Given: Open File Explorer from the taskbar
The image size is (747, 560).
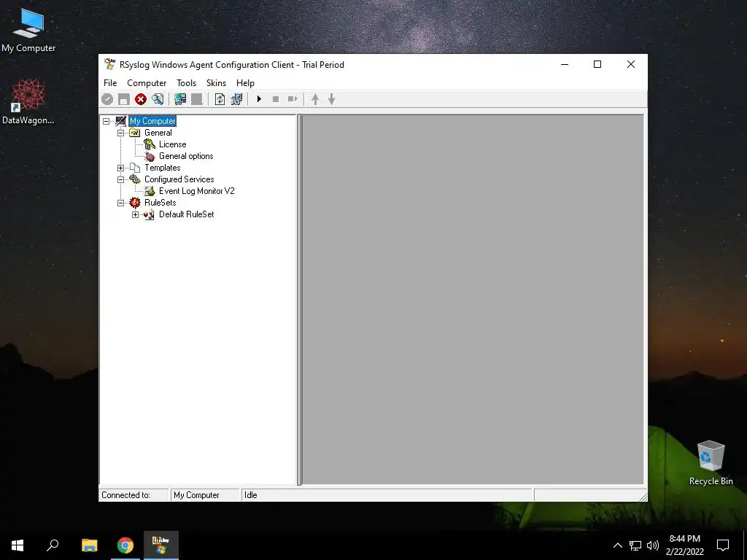Looking at the screenshot, I should click(89, 545).
